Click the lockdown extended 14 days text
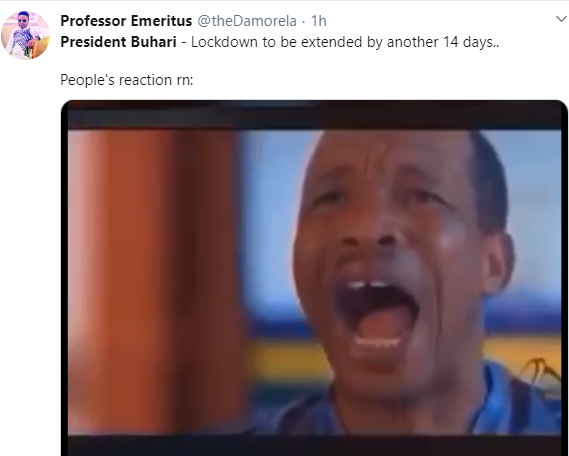This screenshot has height=456, width=569. pos(345,42)
